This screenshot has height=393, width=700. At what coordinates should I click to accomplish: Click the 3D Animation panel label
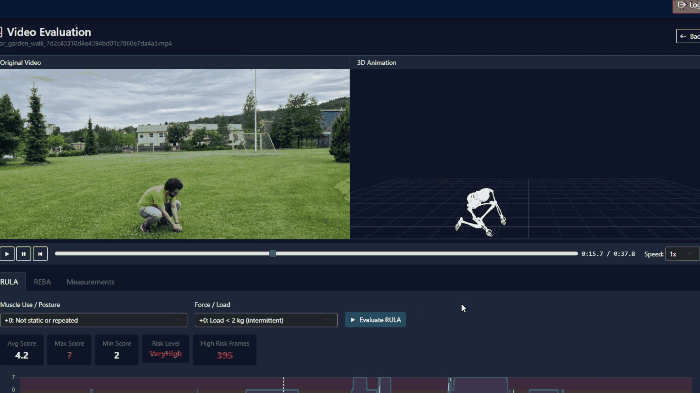(376, 63)
